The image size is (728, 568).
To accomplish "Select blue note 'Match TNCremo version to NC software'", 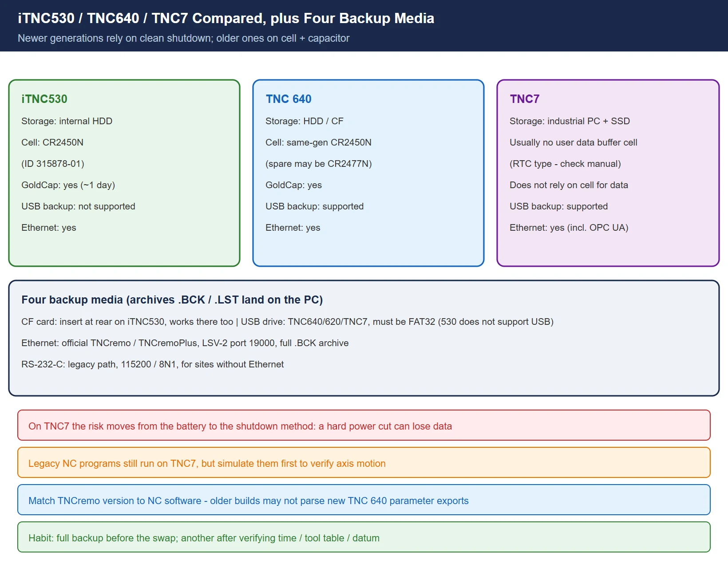I will click(x=364, y=500).
